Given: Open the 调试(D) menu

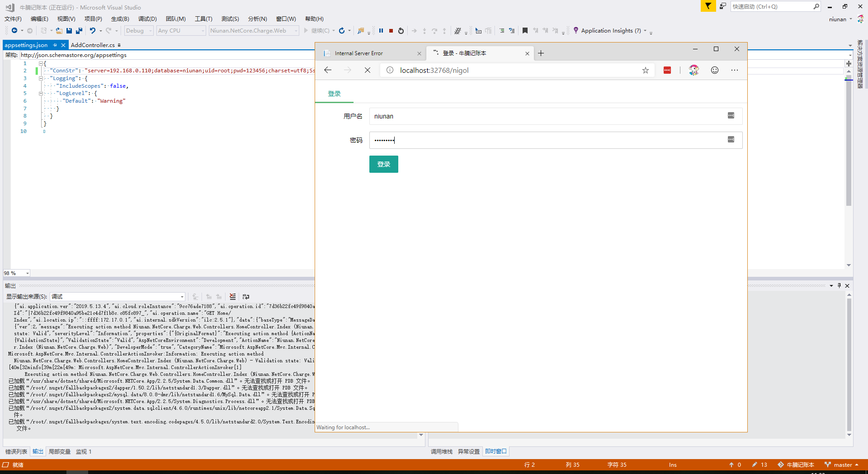Looking at the screenshot, I should 147,19.
